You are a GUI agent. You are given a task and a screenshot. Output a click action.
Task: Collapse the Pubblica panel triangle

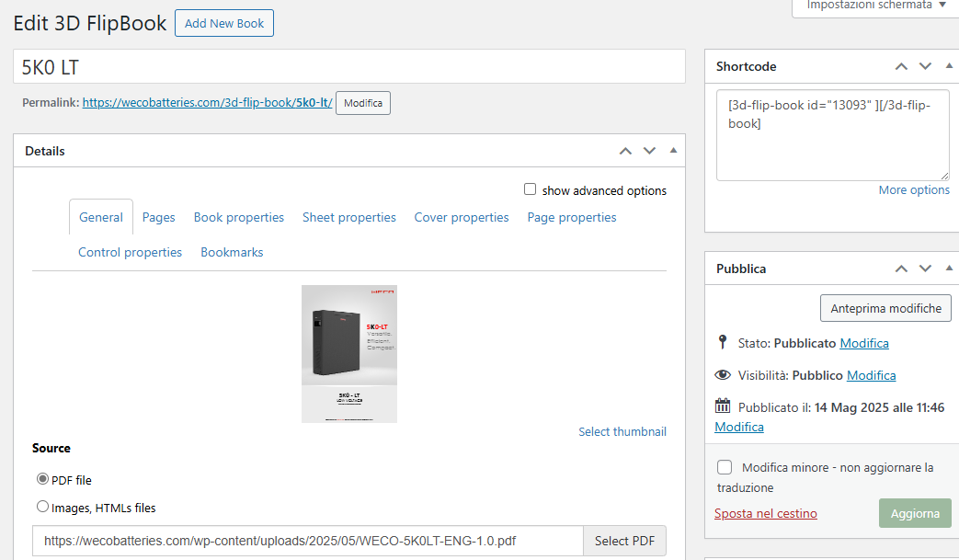[x=949, y=268]
